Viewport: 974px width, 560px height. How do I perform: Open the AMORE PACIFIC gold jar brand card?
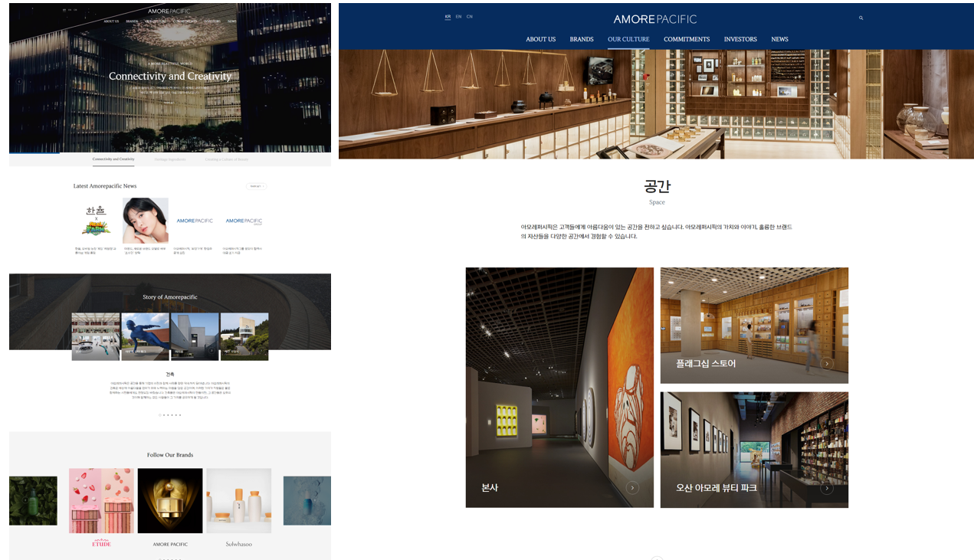170,501
